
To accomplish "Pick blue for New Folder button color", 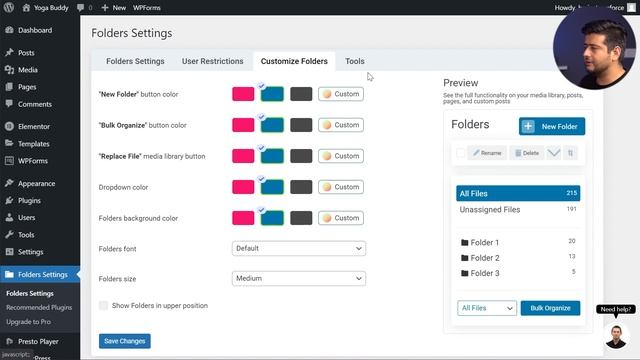I will tap(272, 94).
